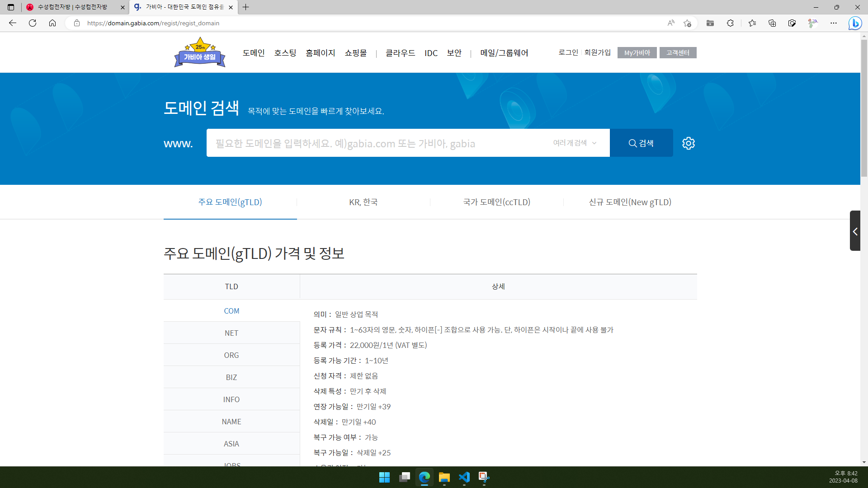Screen dimensions: 868x488
Task: Open the 도메인 menu
Action: [x=254, y=53]
